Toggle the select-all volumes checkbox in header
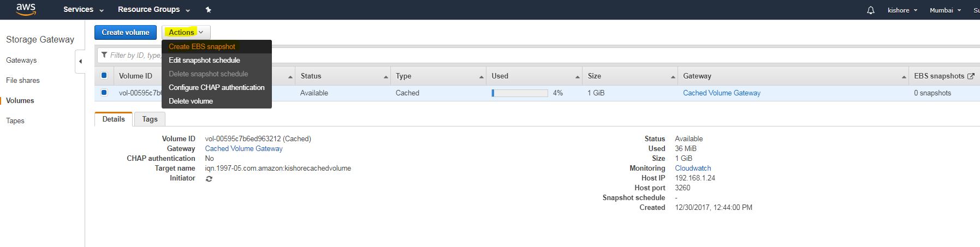Viewport: 980px width, 247px height. pyautogui.click(x=104, y=76)
